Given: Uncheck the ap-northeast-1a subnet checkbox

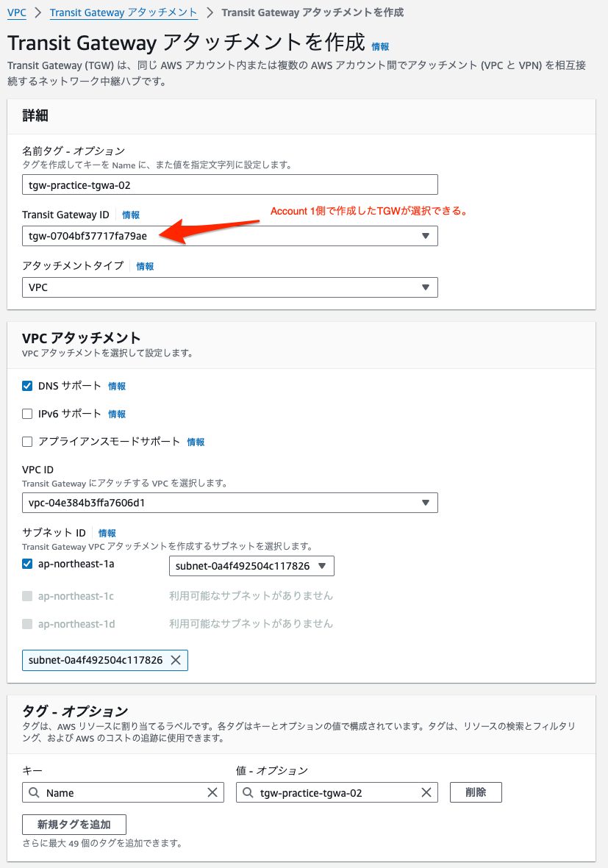Looking at the screenshot, I should coord(27,563).
